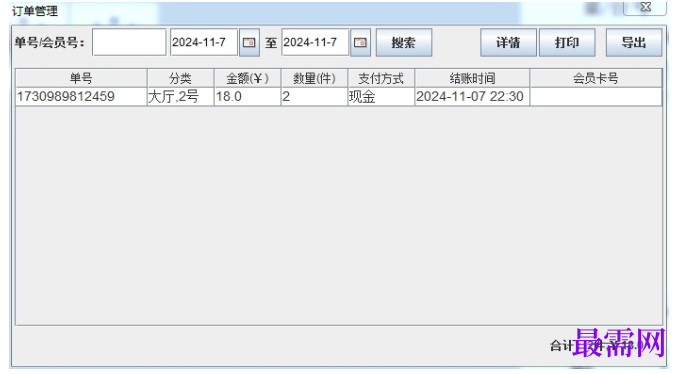The image size is (684, 374).
Task: Click the start date field 2024-11-7
Action: (x=204, y=42)
